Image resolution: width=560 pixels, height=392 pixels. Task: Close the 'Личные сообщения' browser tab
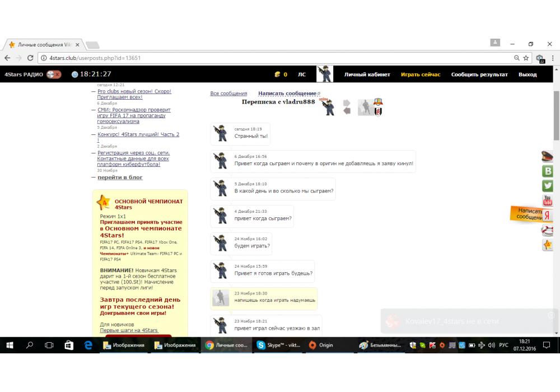pos(77,45)
